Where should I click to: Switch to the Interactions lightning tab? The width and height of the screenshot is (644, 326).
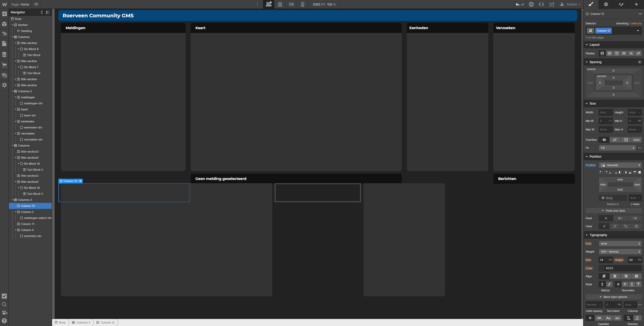[636, 4]
